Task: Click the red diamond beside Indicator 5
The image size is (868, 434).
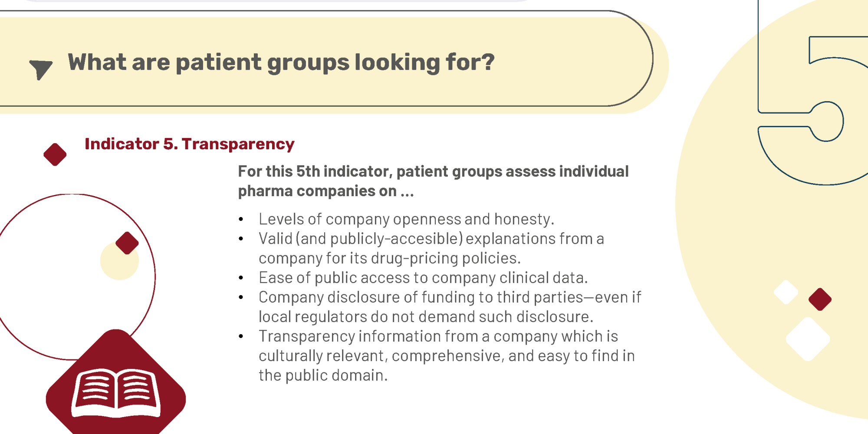Action: click(x=55, y=155)
